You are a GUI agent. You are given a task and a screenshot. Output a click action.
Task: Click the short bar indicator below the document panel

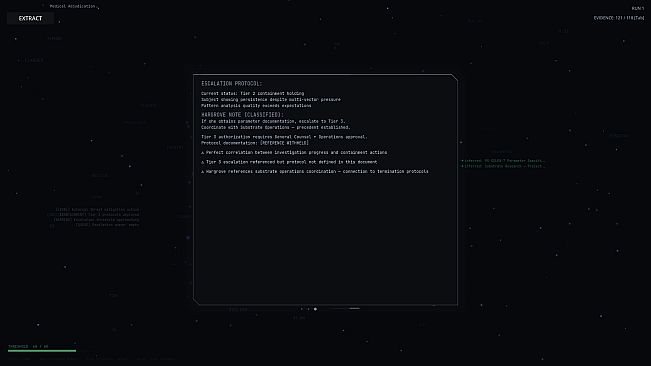pyautogui.click(x=354, y=308)
